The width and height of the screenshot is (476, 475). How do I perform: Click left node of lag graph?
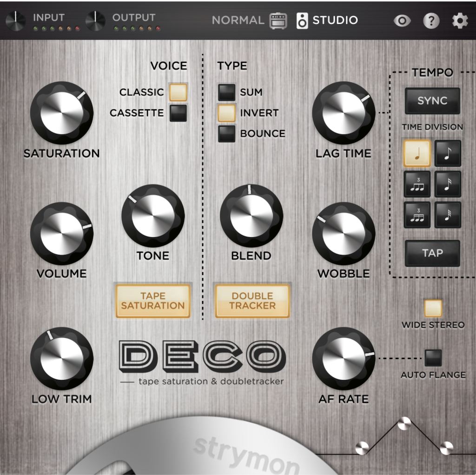(362, 448)
